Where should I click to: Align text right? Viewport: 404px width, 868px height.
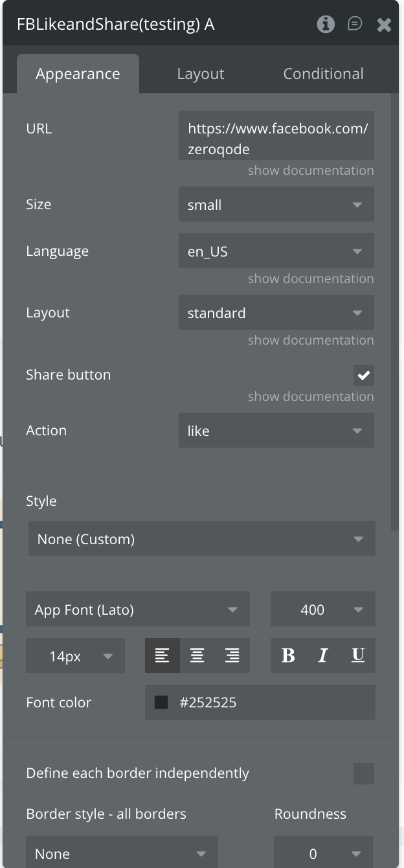[x=232, y=656]
